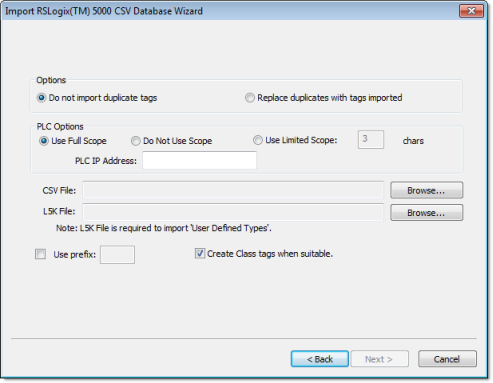Click the limited scope chars number field
Viewport: 493px width, 383px height.
click(371, 140)
